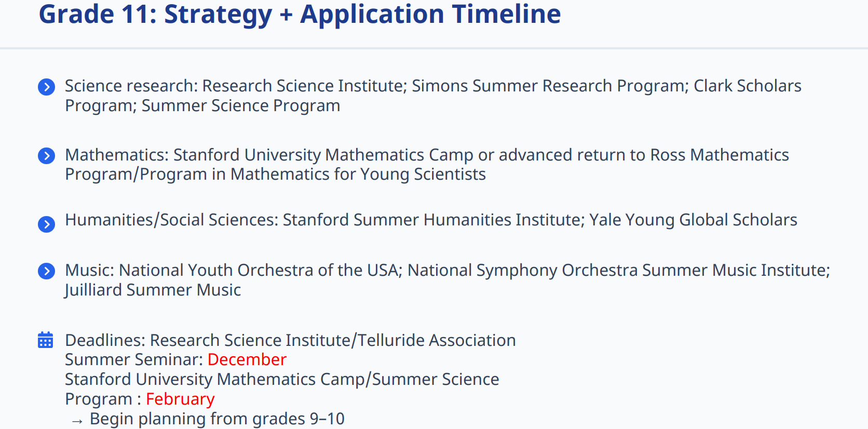Click the chevron icon beside Humanities/Social Sciences
868x429 pixels.
point(47,224)
